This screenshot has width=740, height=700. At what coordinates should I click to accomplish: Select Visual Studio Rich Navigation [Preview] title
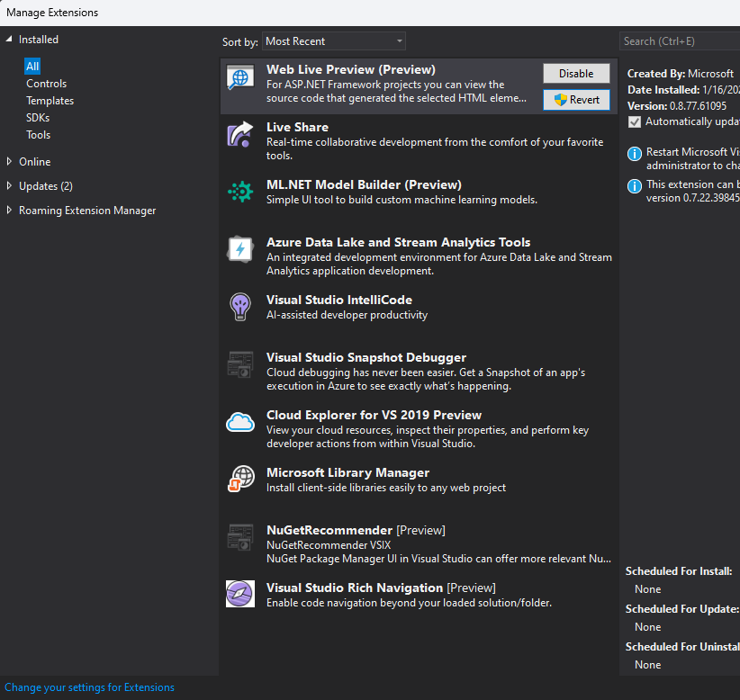381,588
